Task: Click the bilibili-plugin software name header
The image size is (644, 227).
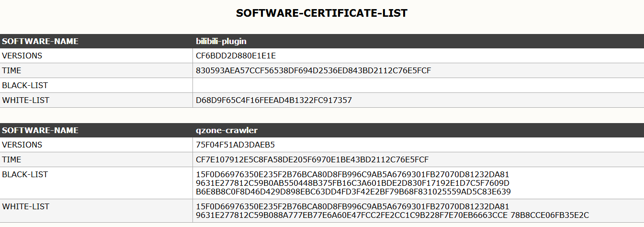Action: [x=221, y=41]
